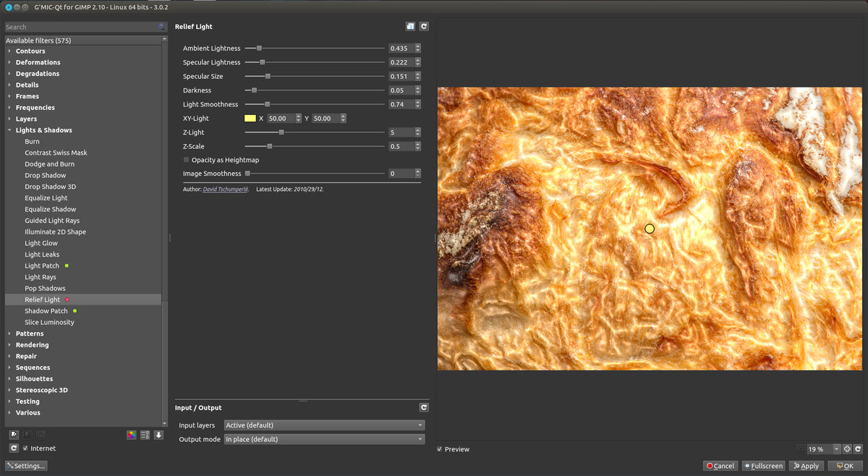Click the cross-shaped icon next to the zoom percentage
The width and height of the screenshot is (868, 476).
tap(847, 449)
